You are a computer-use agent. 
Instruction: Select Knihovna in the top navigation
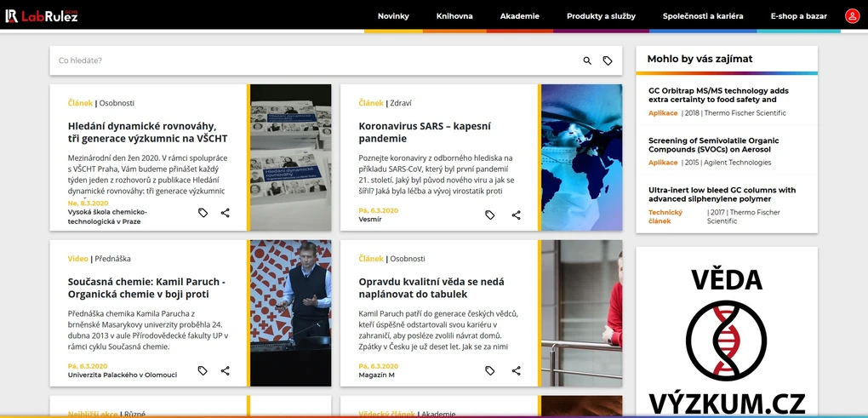(x=454, y=16)
